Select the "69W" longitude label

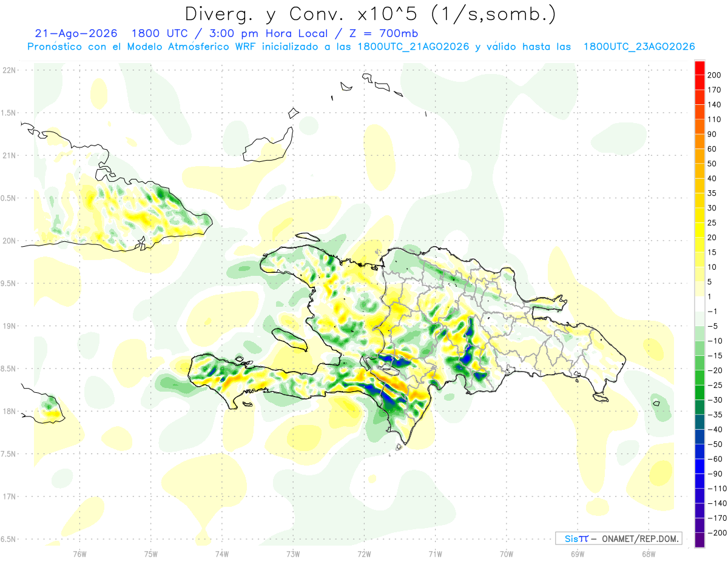coord(577,554)
